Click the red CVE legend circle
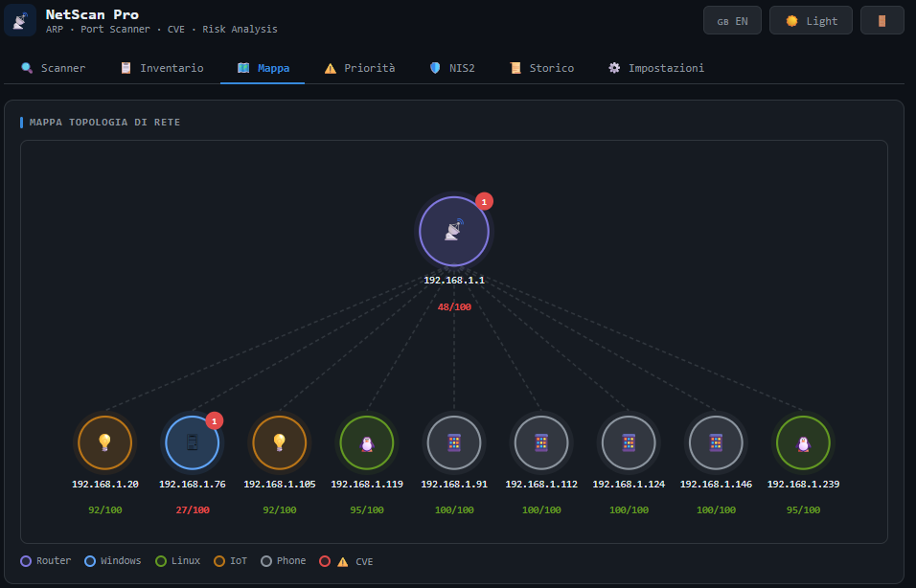This screenshot has width=916, height=588. coord(325,561)
